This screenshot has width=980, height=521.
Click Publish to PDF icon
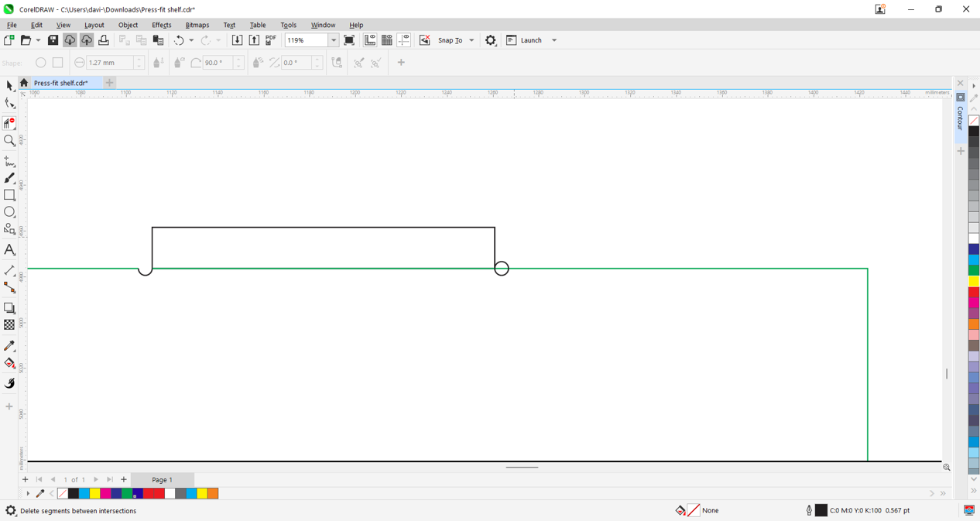pos(271,40)
